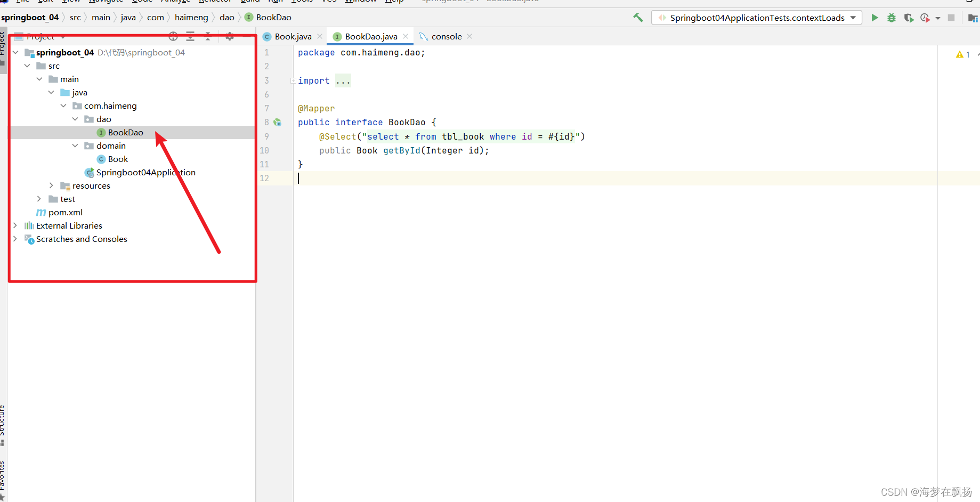Select the BookDao.java editor tab
Viewport: 980px width, 502px height.
coord(371,36)
